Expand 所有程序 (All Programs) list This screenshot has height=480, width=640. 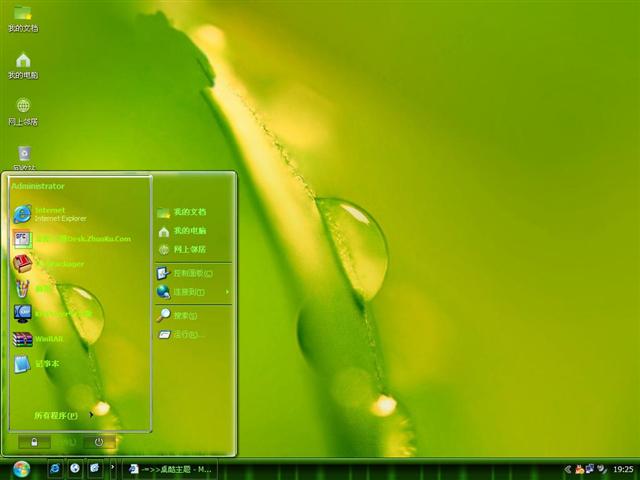click(60, 415)
